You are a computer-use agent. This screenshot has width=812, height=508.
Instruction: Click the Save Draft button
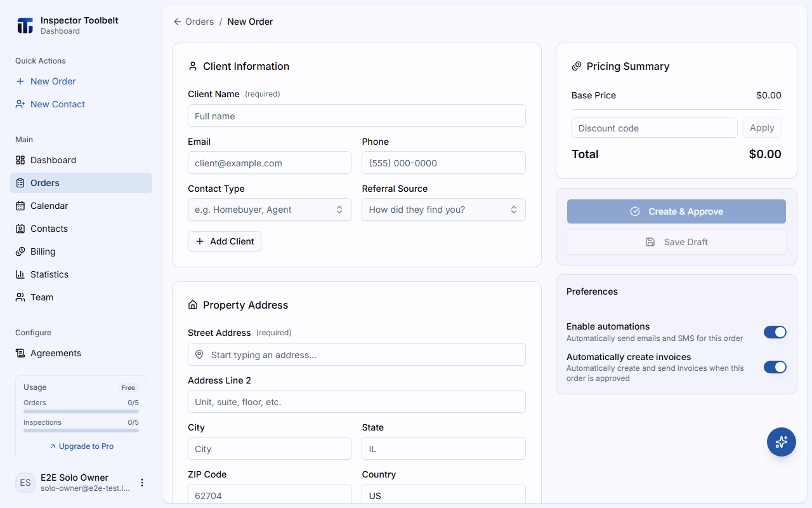pyautogui.click(x=676, y=242)
